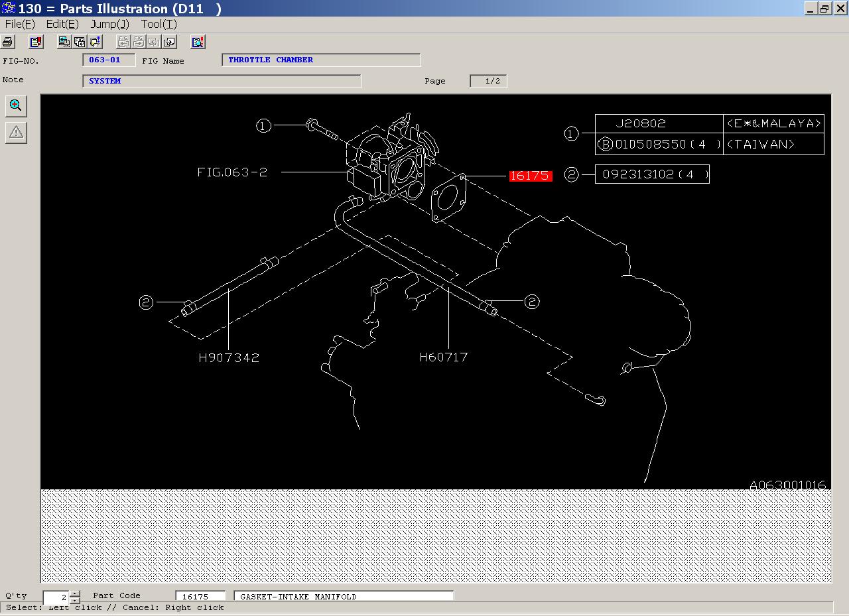Click the zoom magnifier button beside illustration
The image size is (849, 616).
[x=16, y=105]
